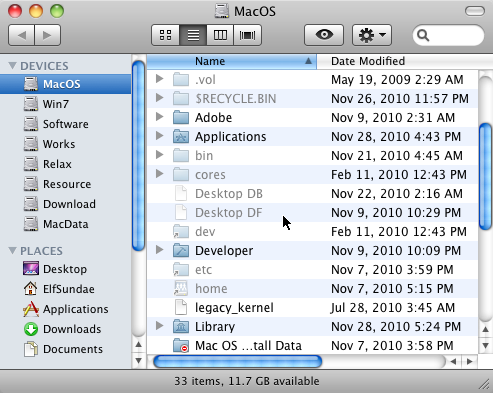Expand the bin folder
Viewport: 493px width, 393px height.
tap(160, 155)
